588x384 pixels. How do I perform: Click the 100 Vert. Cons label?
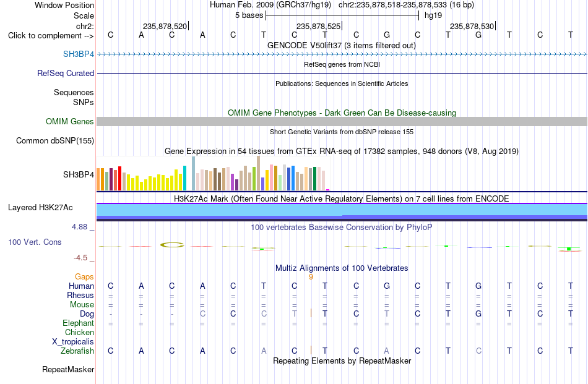[35, 242]
